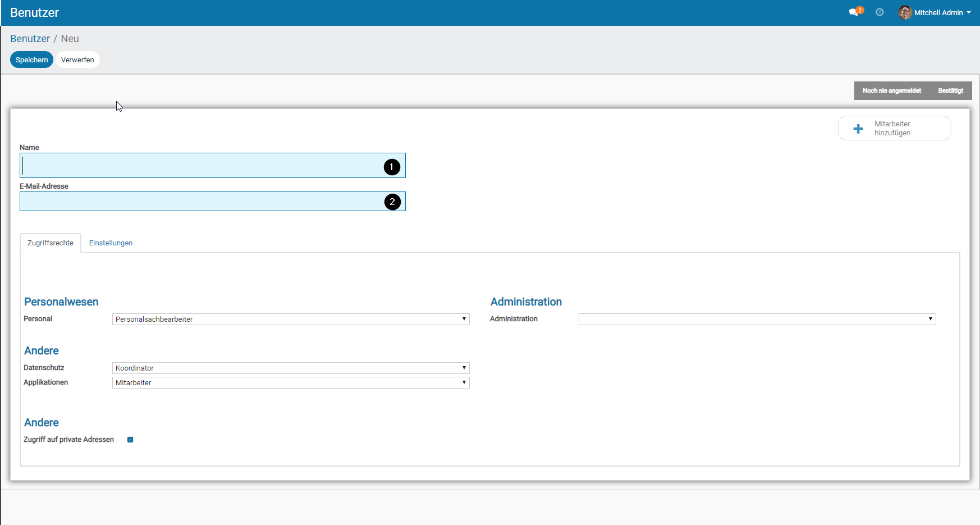Click the number 1 marker badge

coord(392,167)
